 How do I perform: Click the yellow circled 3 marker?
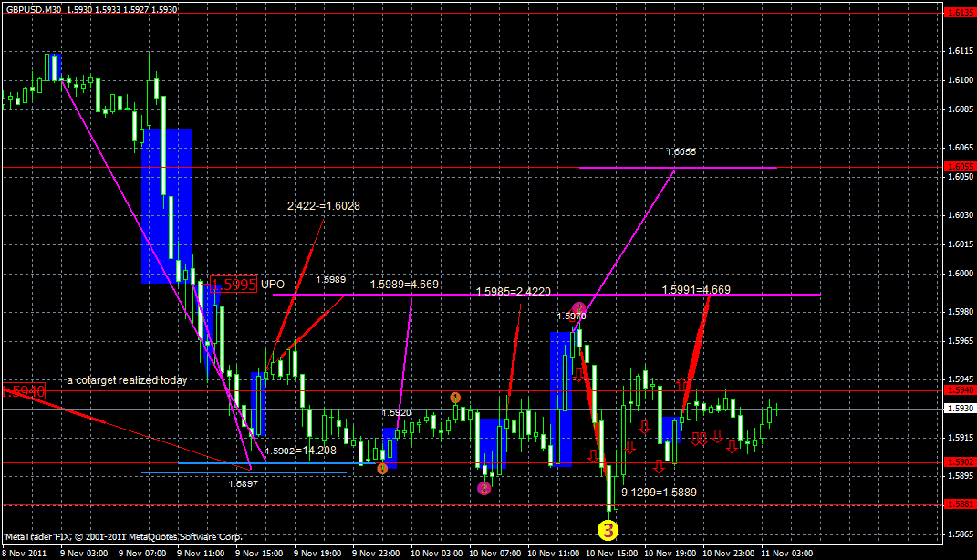coord(608,529)
